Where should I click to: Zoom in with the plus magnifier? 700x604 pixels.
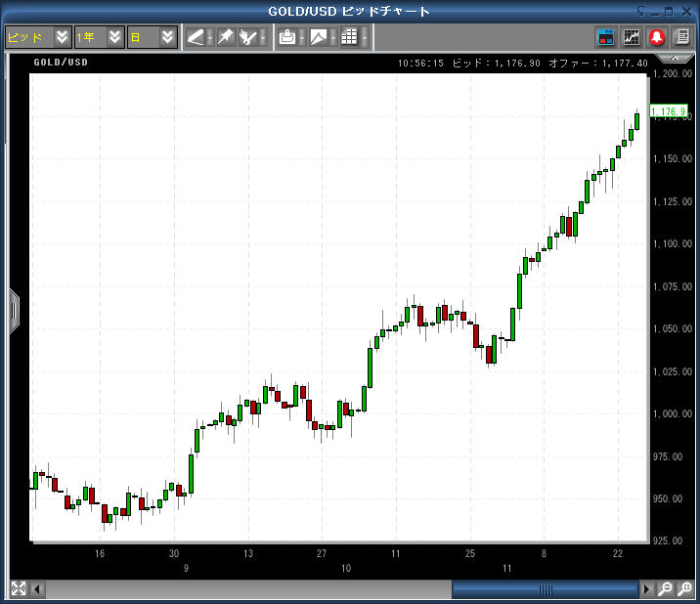(684, 588)
